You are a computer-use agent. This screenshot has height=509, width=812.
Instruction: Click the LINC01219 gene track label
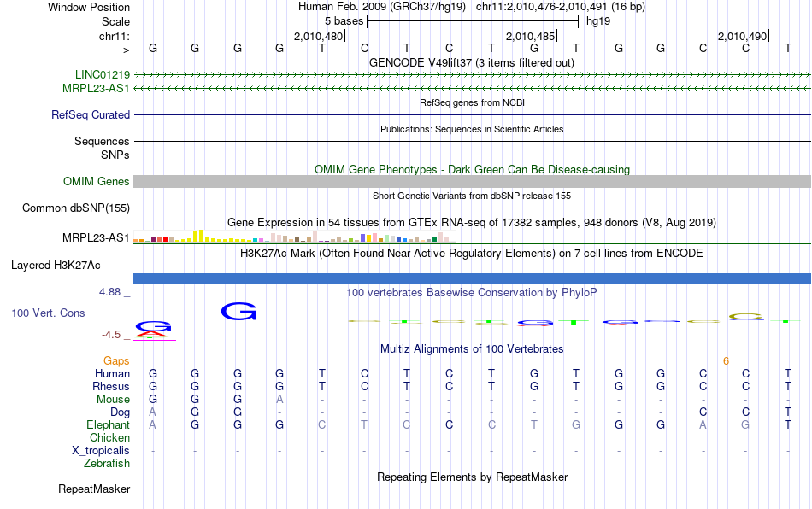(x=103, y=74)
